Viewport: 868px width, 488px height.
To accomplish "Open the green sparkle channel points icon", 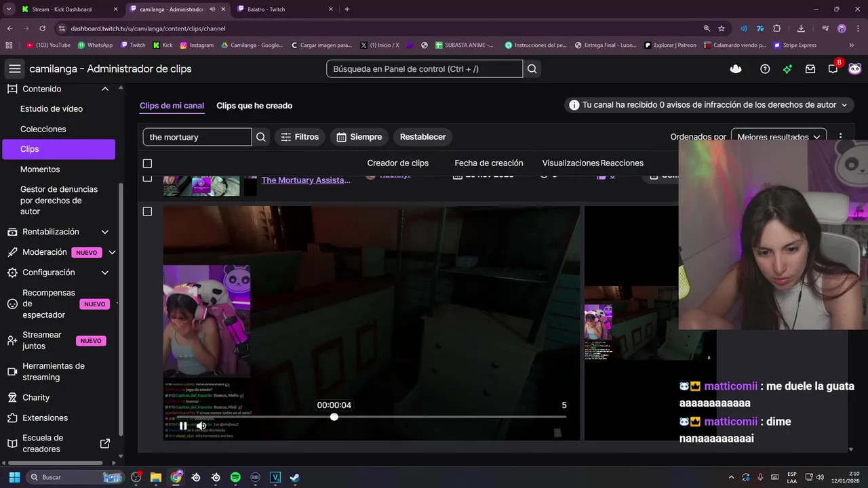I will [x=787, y=68].
